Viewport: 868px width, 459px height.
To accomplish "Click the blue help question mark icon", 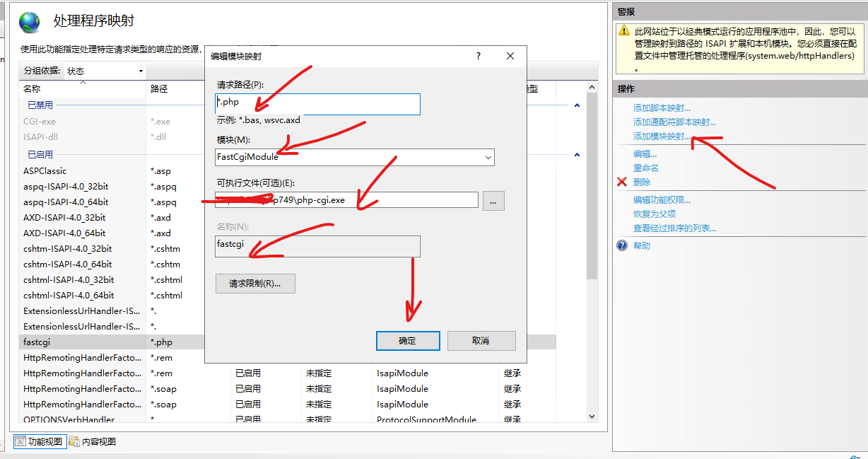I will tap(622, 246).
